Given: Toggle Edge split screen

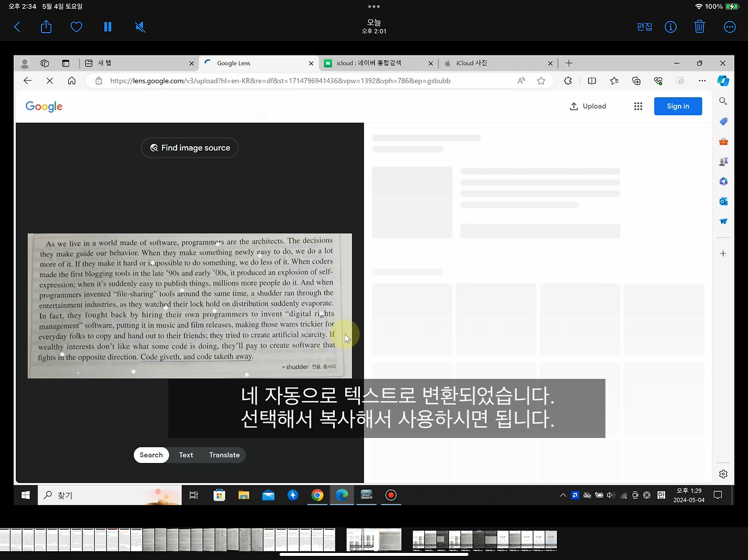Looking at the screenshot, I should [592, 81].
